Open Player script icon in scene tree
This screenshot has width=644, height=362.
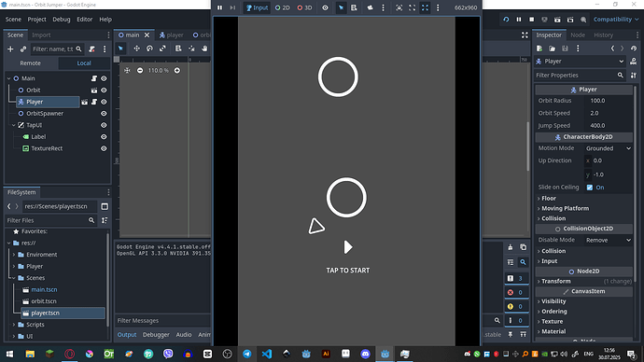tap(94, 102)
